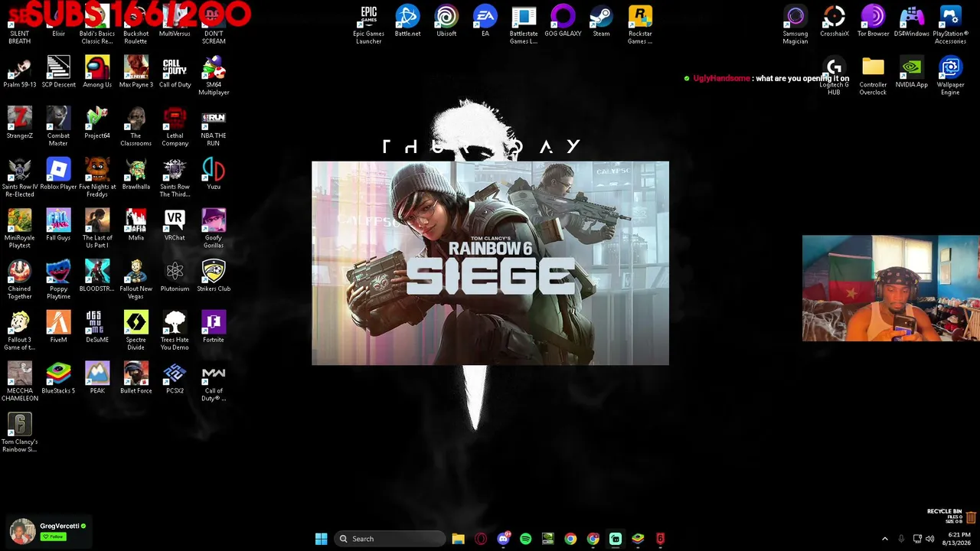Launch the Battle.net desktop shortcut
Viewport: 980px width, 551px height.
[407, 21]
